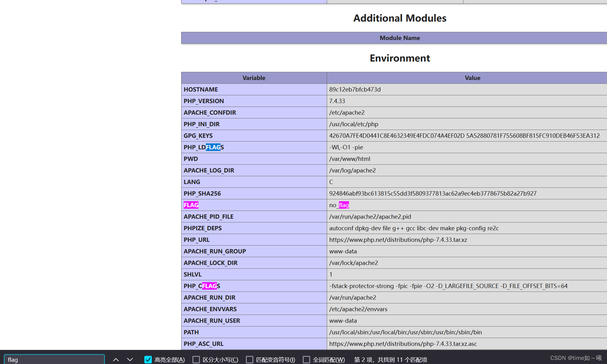Click the APACHE_LOG_DIR variable cell
The height and width of the screenshot is (364, 607).
point(254,170)
